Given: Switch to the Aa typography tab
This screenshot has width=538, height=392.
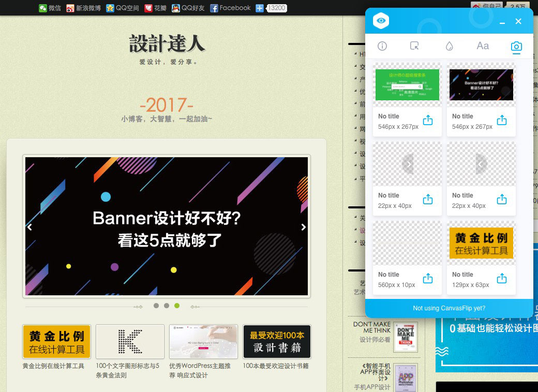Looking at the screenshot, I should (483, 46).
